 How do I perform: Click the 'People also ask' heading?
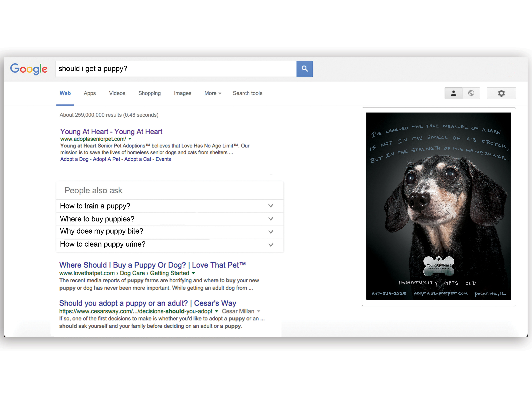(93, 190)
